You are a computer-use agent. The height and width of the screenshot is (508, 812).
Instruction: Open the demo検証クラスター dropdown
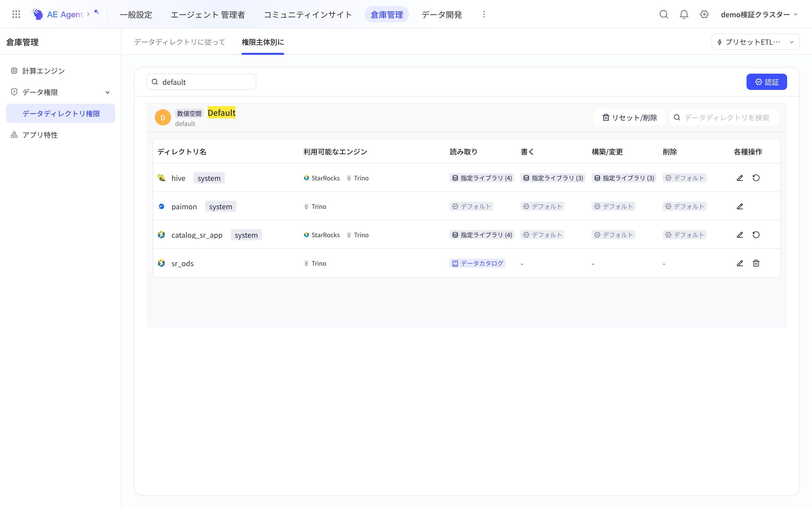pos(759,14)
